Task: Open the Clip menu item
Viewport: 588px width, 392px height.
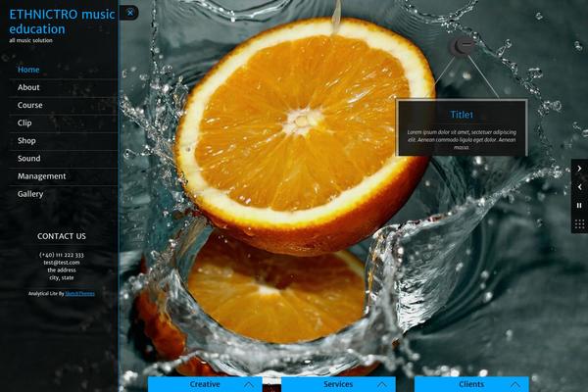Action: (24, 123)
